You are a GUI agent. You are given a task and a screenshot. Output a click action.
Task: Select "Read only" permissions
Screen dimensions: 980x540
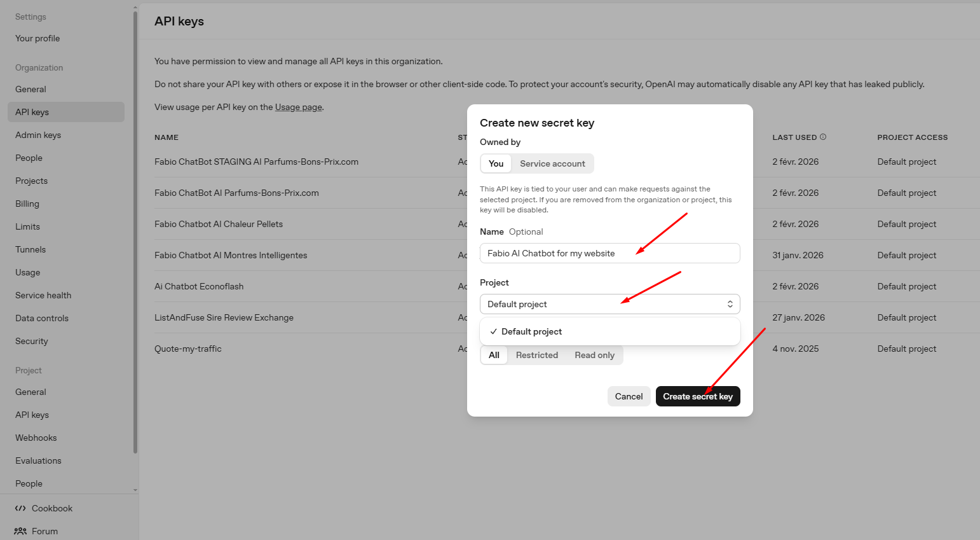pos(594,355)
